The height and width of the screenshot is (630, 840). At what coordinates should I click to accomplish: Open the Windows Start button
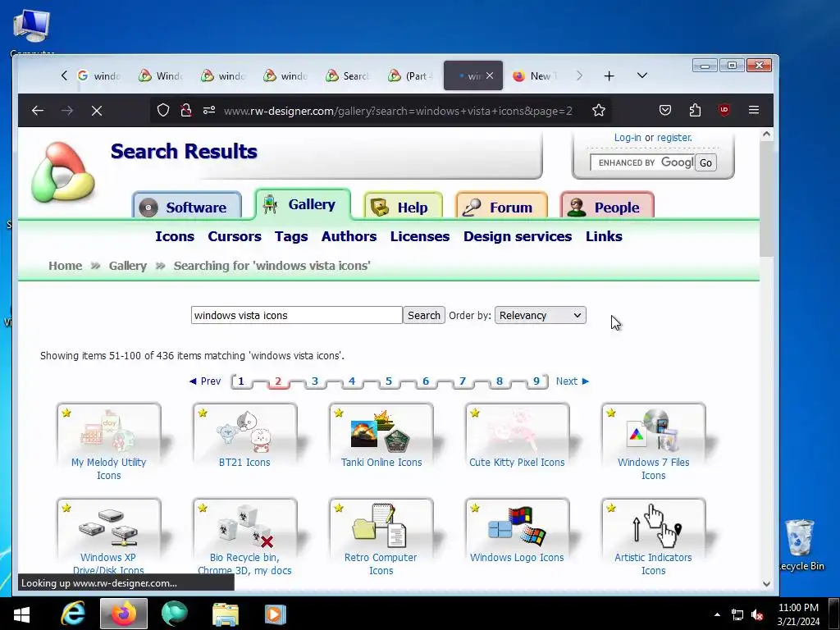coord(21,614)
